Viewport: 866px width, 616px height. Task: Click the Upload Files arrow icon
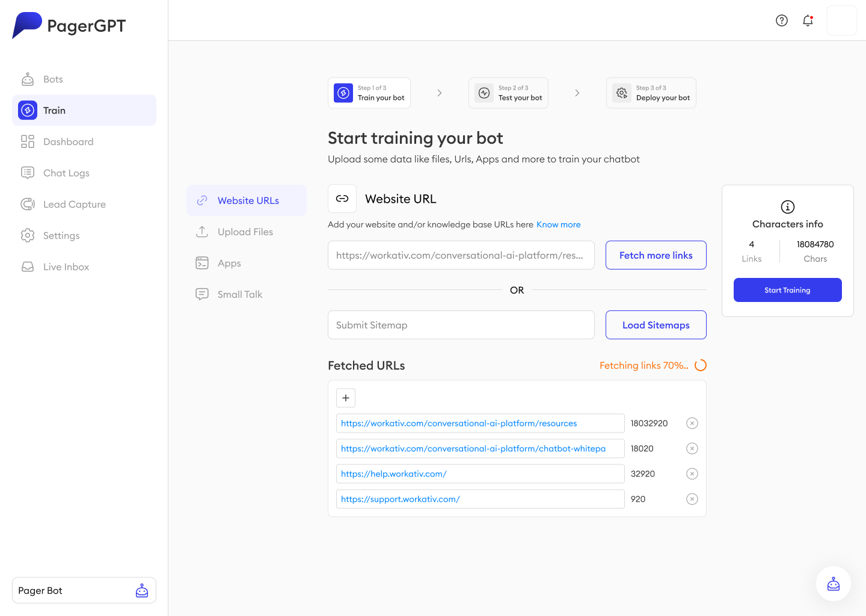[202, 232]
